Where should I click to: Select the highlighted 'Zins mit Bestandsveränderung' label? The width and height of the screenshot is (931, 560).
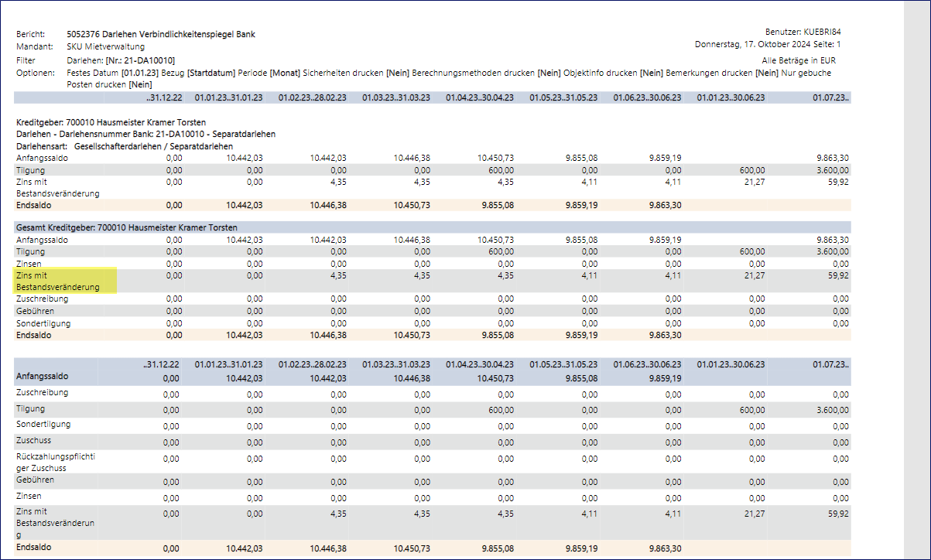click(x=58, y=281)
